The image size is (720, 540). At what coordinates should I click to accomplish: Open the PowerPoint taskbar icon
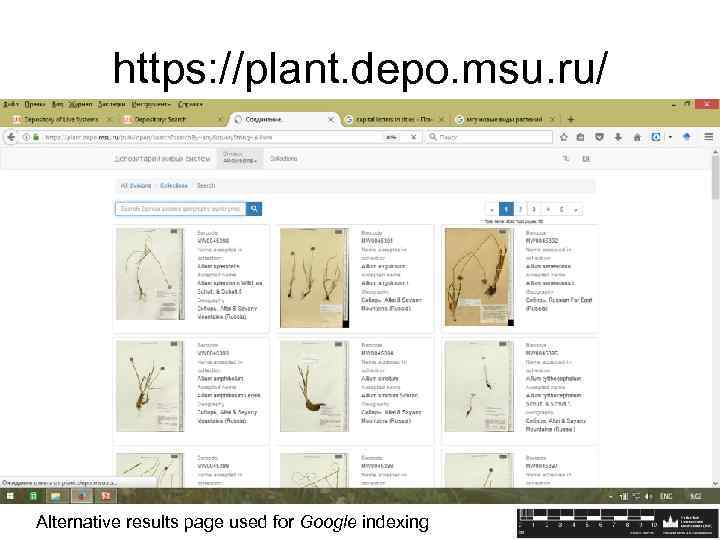coord(106,496)
